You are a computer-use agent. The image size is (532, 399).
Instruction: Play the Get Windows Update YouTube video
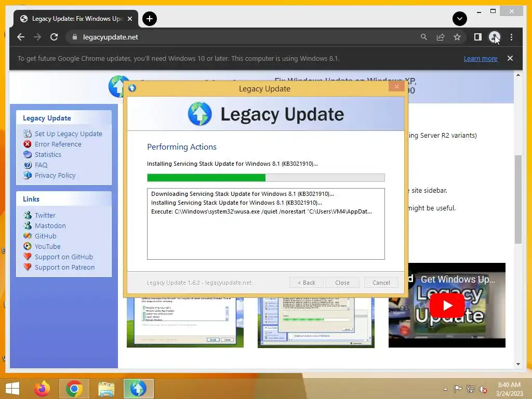(x=447, y=305)
